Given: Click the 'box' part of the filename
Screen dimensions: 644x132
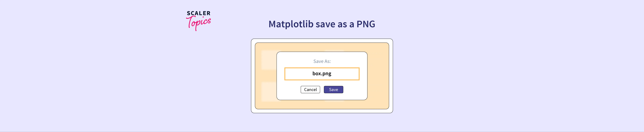Looking at the screenshot, I should coord(317,73).
